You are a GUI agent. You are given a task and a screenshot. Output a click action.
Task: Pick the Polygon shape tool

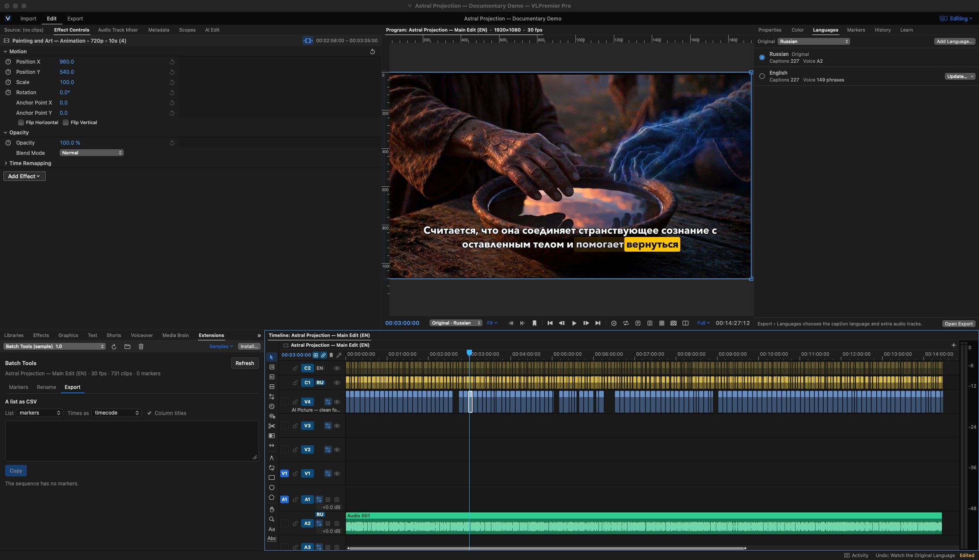(271, 497)
